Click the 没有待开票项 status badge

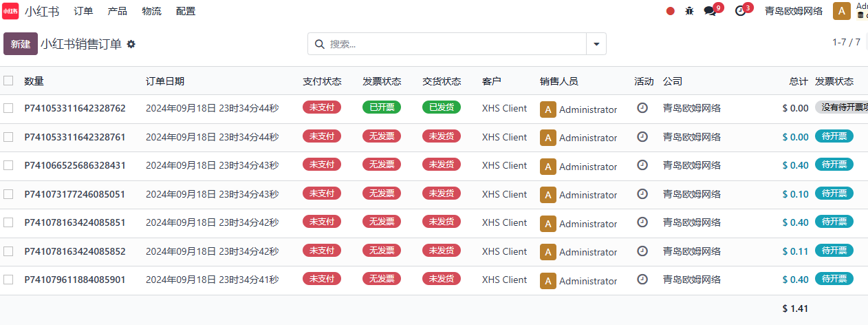click(842, 107)
